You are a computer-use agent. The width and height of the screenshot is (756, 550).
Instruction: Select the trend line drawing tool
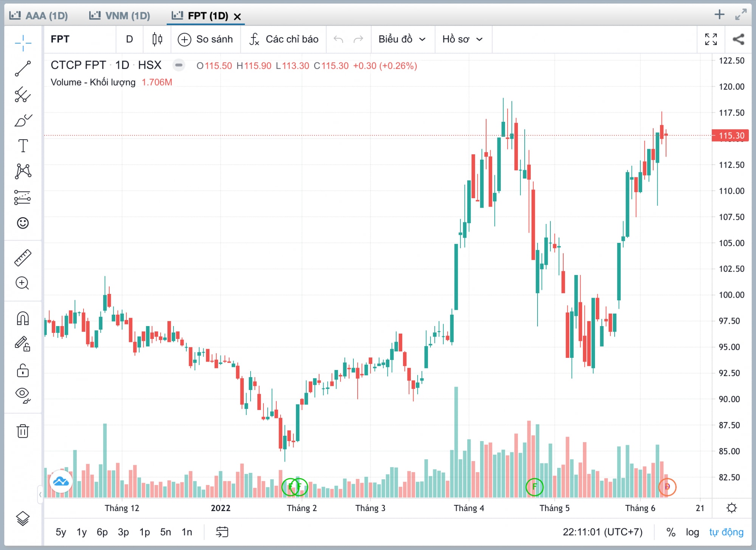pos(23,68)
